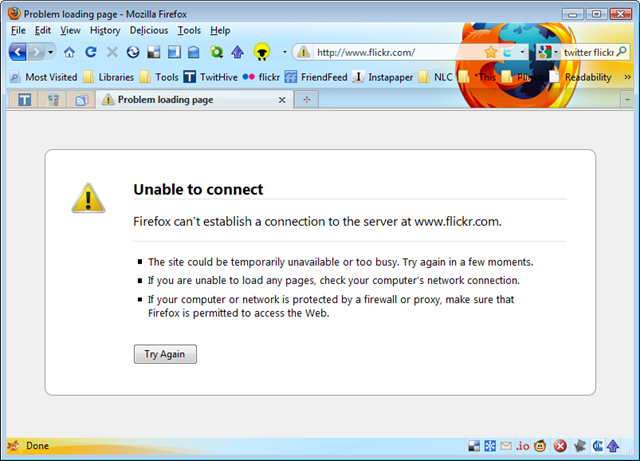Image resolution: width=640 pixels, height=461 pixels.
Task: Bookmark this page with the star icon
Action: (x=491, y=52)
